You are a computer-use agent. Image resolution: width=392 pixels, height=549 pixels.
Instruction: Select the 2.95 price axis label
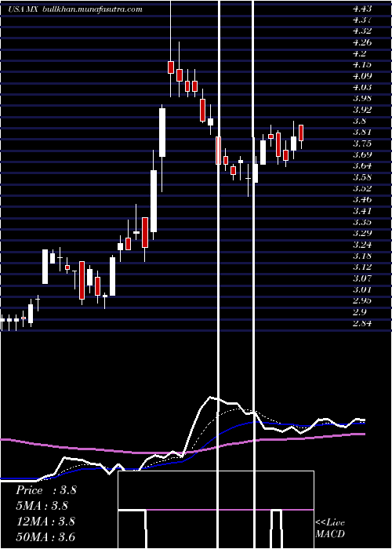pos(362,301)
